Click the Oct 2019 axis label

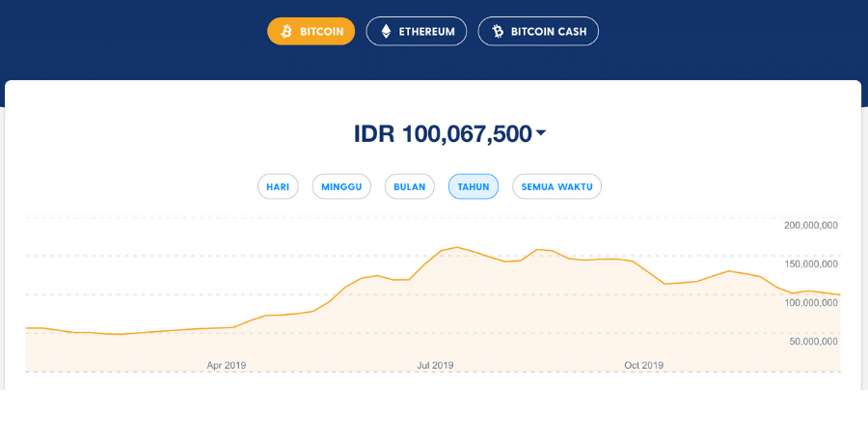pos(644,365)
